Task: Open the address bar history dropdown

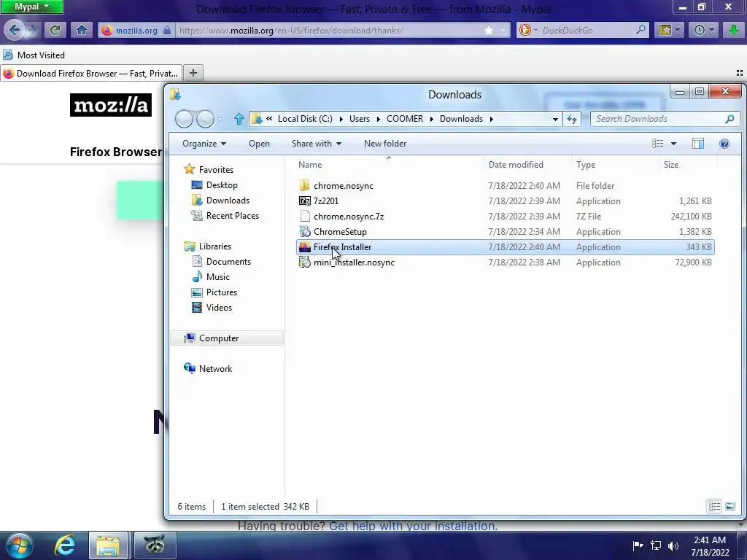Action: tap(555, 119)
